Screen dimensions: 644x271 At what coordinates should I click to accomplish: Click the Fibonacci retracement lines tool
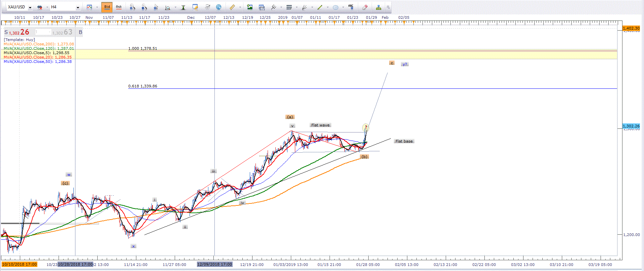[x=289, y=7]
